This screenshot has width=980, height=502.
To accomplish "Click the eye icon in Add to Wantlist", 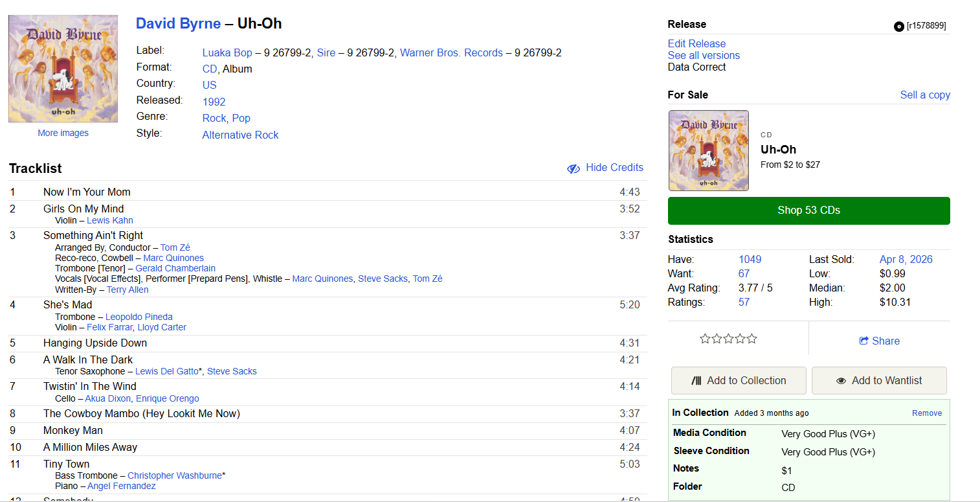I will [x=841, y=381].
